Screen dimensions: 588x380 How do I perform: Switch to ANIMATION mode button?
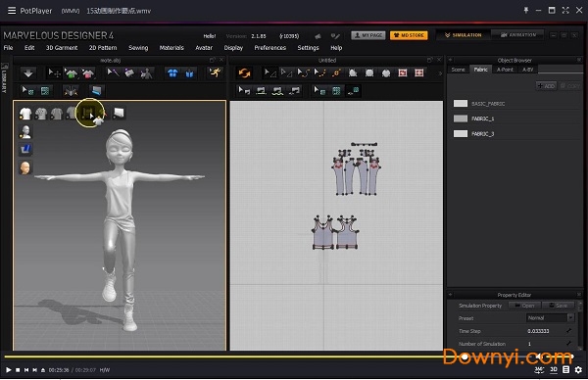[x=518, y=35]
